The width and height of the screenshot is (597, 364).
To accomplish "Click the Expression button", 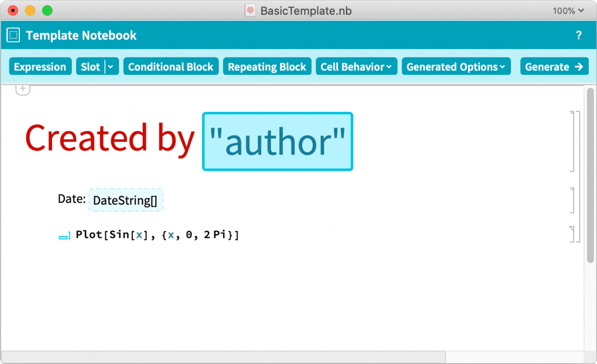I will [40, 67].
